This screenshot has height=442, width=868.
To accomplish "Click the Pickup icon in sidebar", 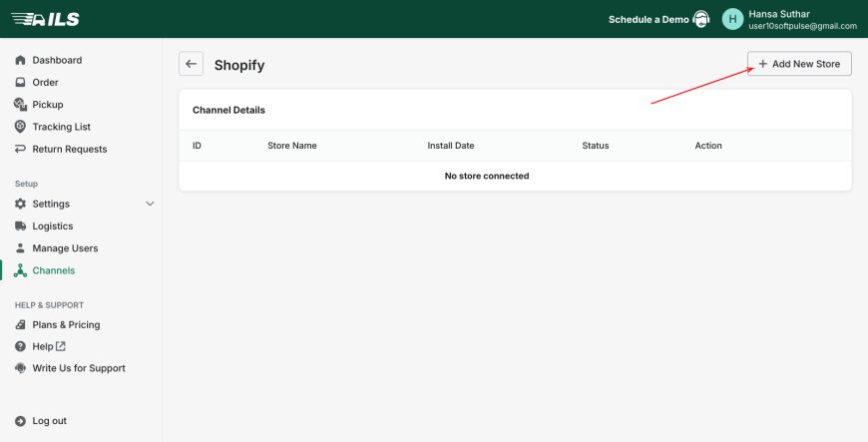I will [x=21, y=104].
